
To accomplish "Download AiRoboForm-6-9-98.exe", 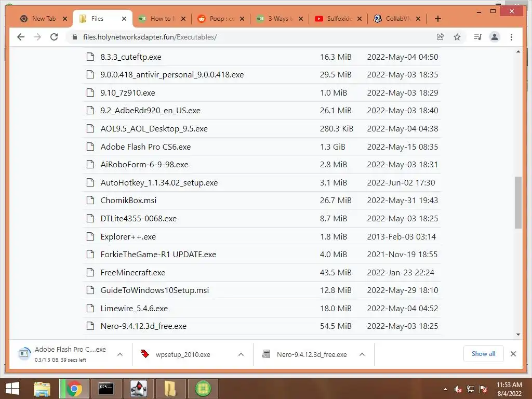I will point(144,165).
